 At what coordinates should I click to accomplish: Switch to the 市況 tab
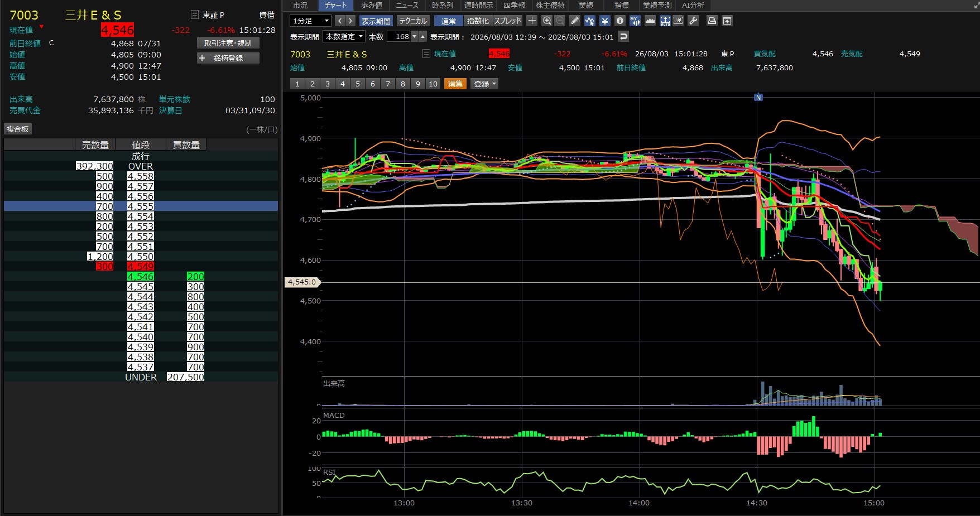[300, 5]
